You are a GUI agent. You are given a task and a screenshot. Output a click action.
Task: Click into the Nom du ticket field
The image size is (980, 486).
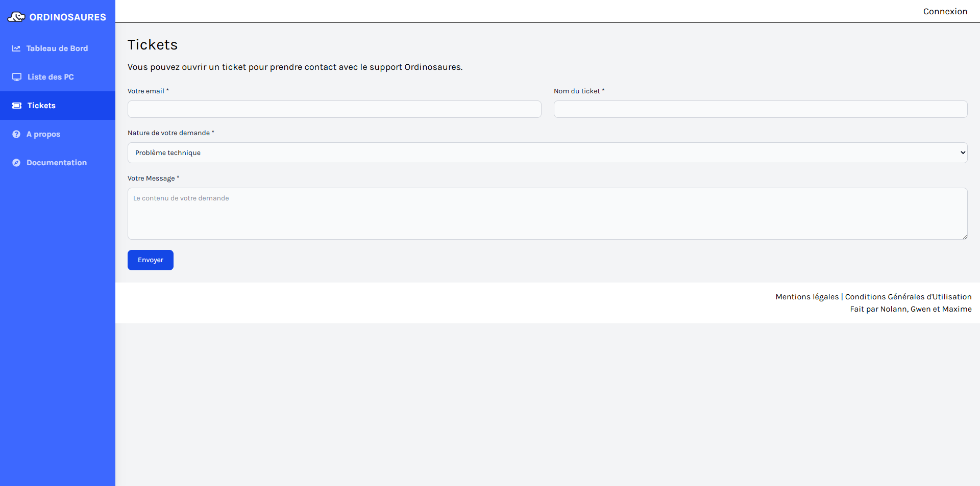(x=760, y=109)
